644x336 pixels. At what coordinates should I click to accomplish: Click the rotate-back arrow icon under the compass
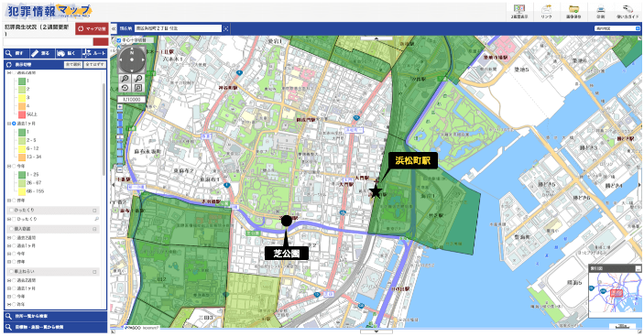(x=126, y=88)
